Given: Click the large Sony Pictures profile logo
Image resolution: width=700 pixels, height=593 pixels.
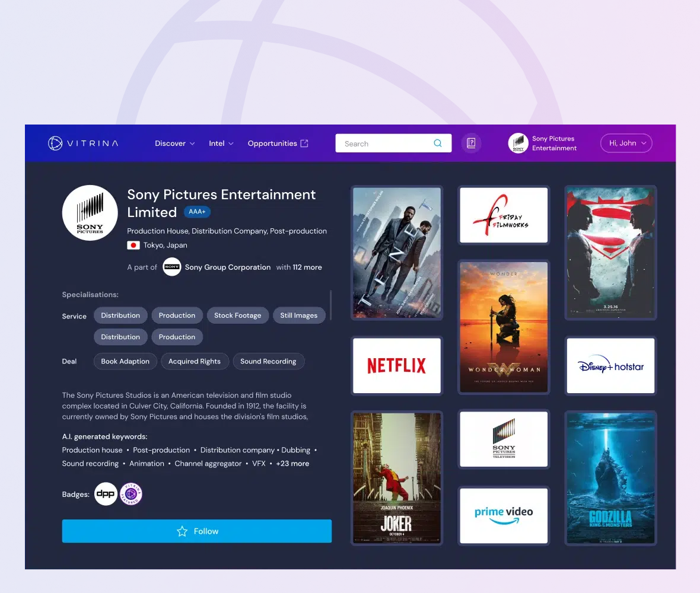Looking at the screenshot, I should 90,213.
